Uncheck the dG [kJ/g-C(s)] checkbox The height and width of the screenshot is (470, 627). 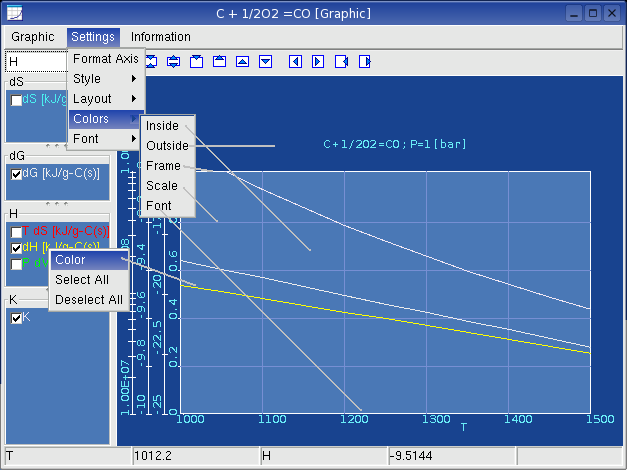(16, 173)
